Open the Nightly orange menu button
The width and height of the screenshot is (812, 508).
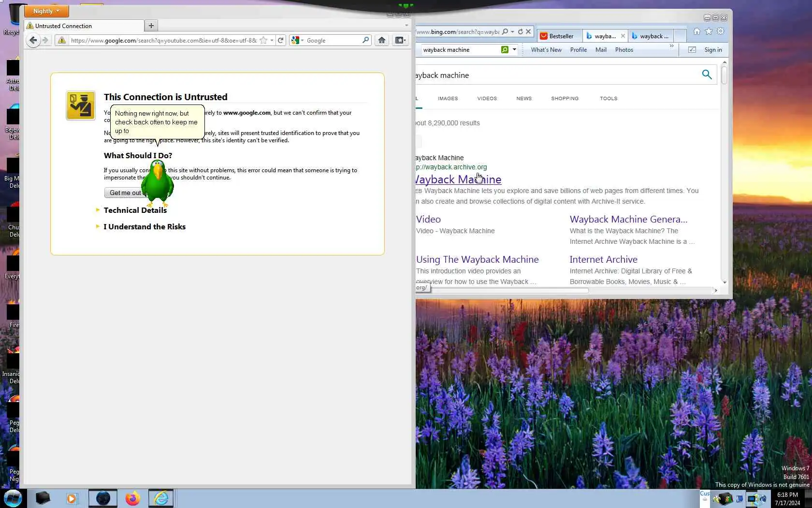coord(46,11)
